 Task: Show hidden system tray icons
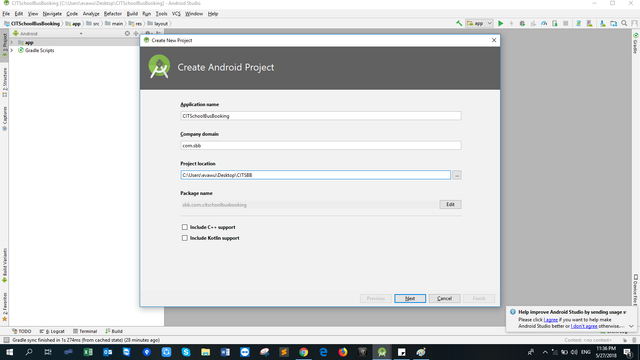(545, 352)
